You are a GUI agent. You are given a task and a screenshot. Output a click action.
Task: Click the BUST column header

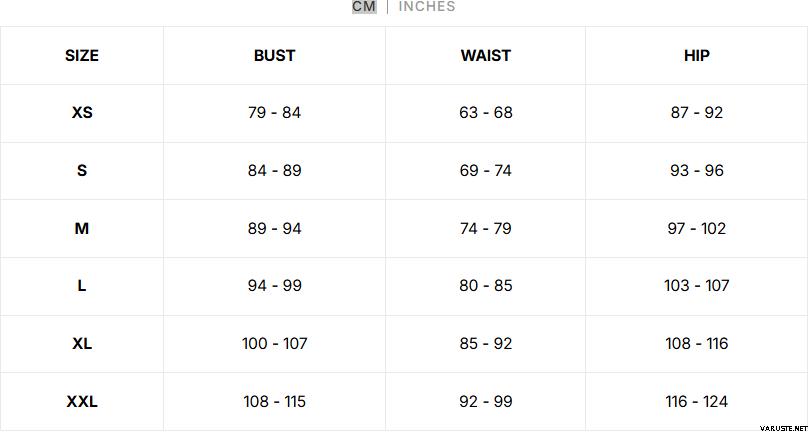click(x=274, y=56)
